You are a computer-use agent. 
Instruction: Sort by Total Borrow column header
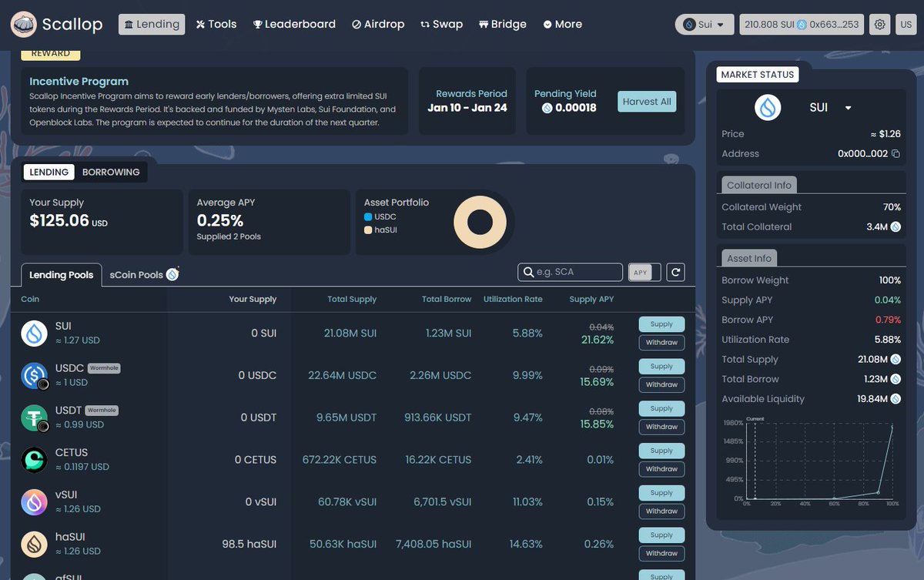[x=447, y=299]
